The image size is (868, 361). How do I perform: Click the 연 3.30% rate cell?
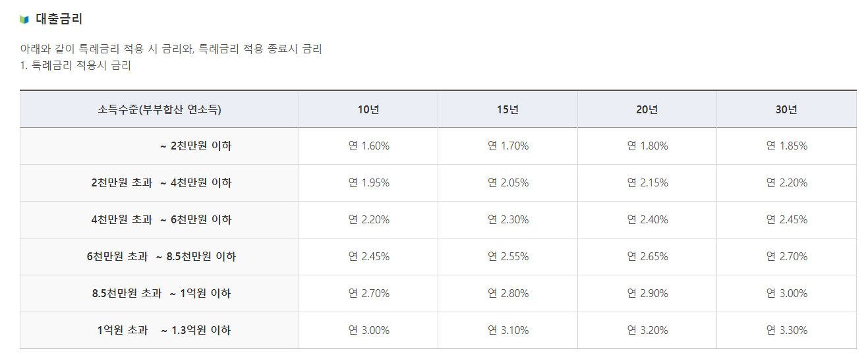786,331
